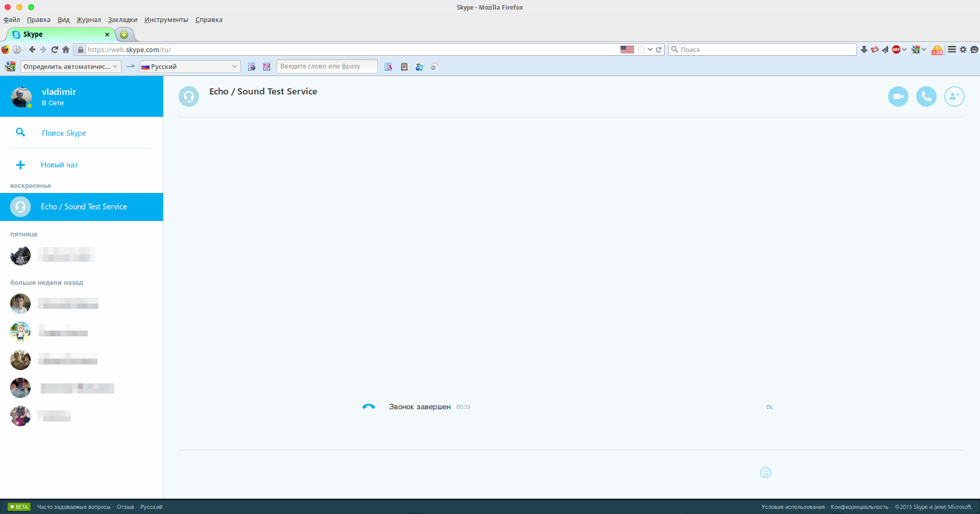
Task: Open the history dropdown beside Firefox logo
Action: [x=18, y=50]
